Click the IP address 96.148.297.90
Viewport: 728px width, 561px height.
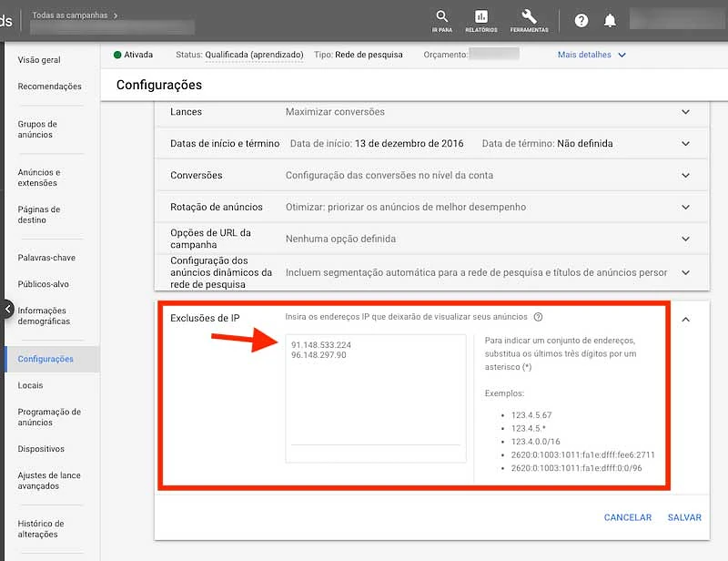pos(318,355)
